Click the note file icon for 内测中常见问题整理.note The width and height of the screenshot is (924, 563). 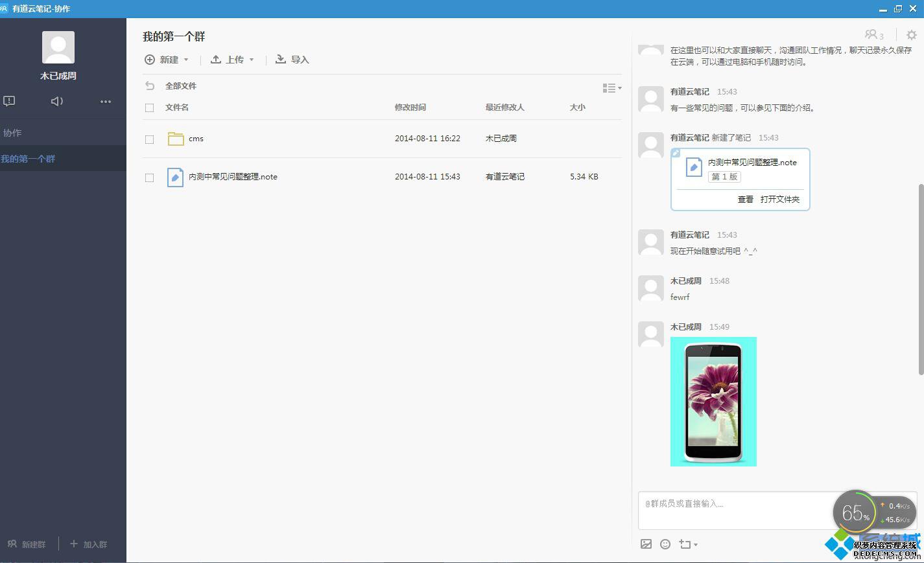click(175, 177)
